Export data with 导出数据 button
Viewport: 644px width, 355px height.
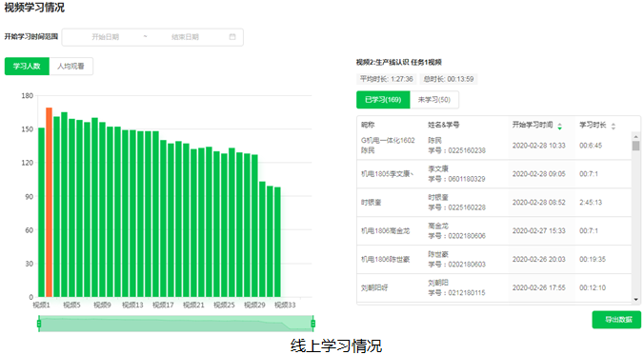[616, 320]
